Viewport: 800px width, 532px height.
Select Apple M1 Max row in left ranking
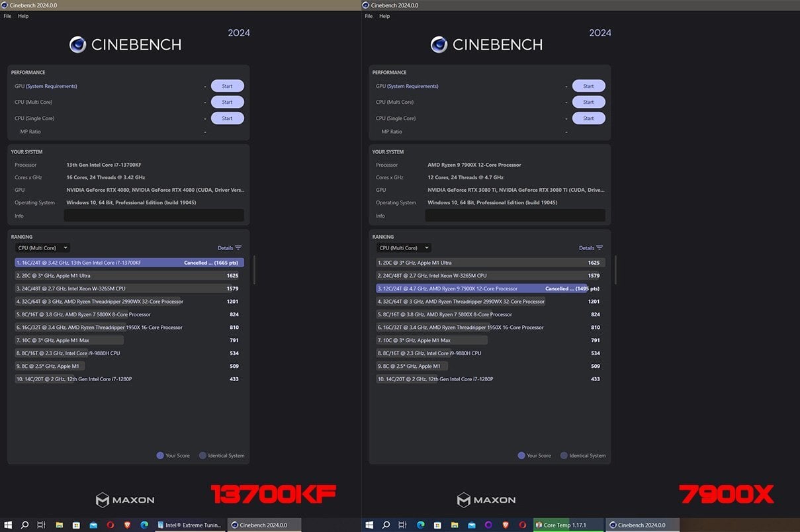[129, 340]
